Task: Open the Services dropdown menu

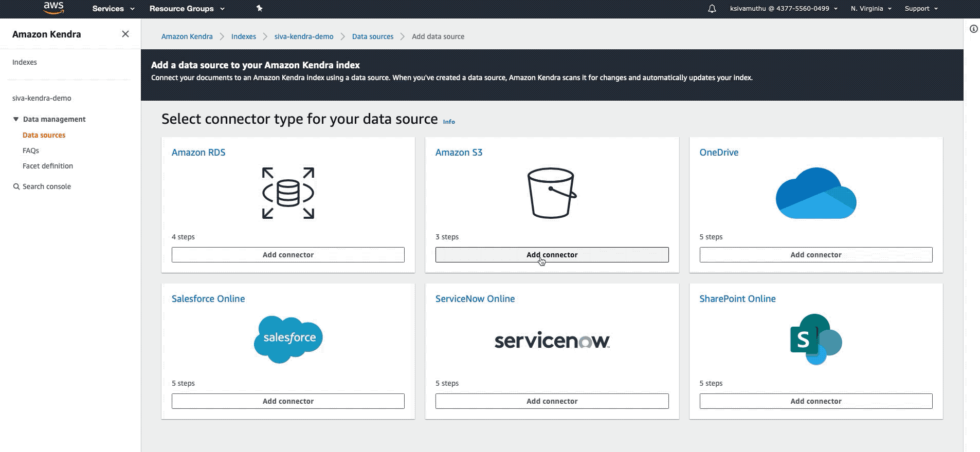Action: [x=113, y=9]
